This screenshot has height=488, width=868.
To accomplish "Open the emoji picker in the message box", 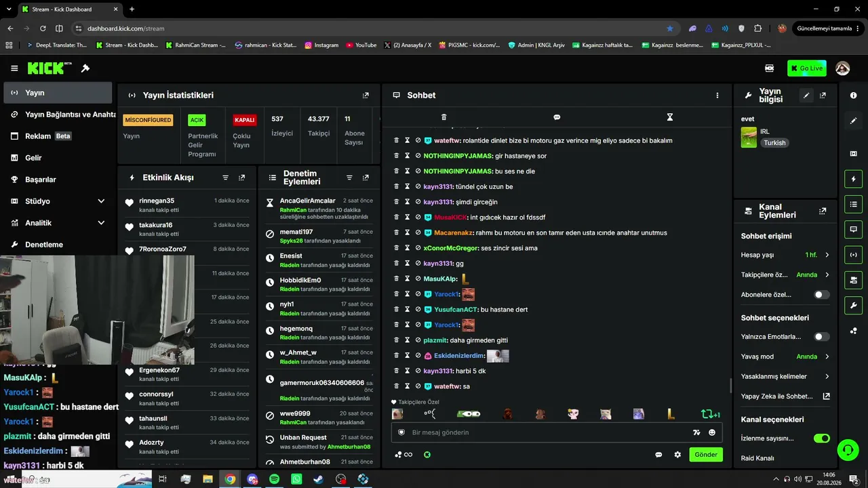I will tap(712, 432).
